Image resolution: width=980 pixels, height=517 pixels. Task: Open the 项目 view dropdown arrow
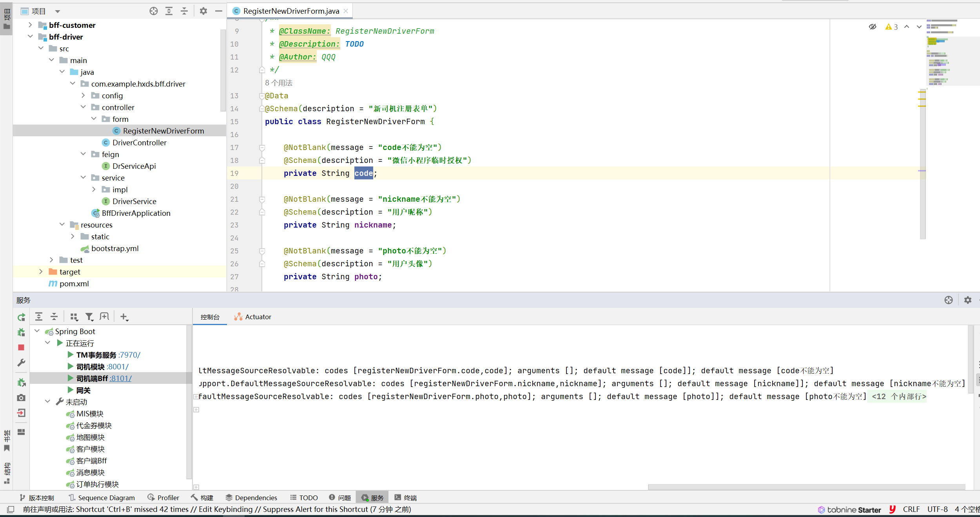58,11
